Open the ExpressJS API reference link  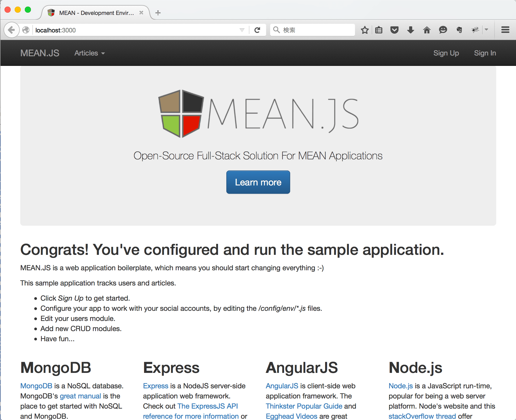click(x=208, y=406)
